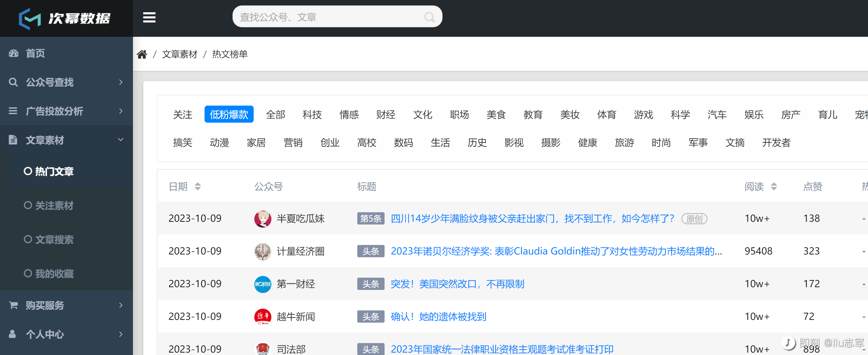This screenshot has width=868, height=355.
Task: Select the 汽车 category tab
Action: tap(717, 114)
